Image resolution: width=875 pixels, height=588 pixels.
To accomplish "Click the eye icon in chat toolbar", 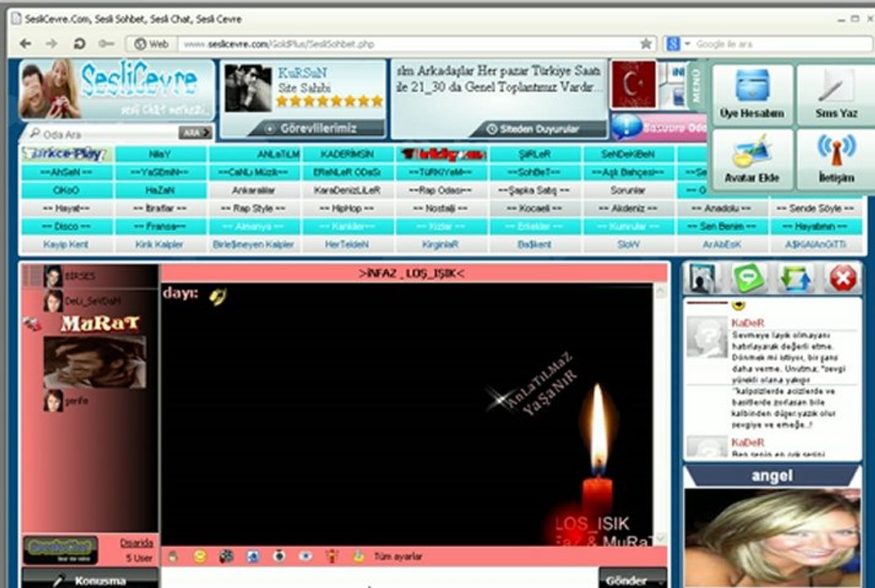I will [x=306, y=556].
